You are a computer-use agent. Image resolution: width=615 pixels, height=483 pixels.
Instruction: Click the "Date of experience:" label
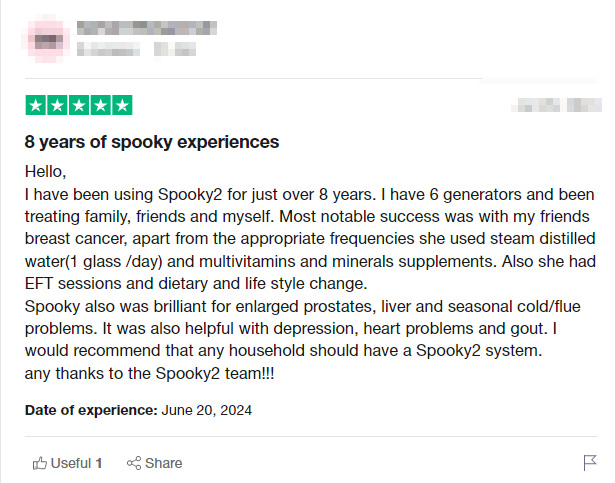[91, 410]
